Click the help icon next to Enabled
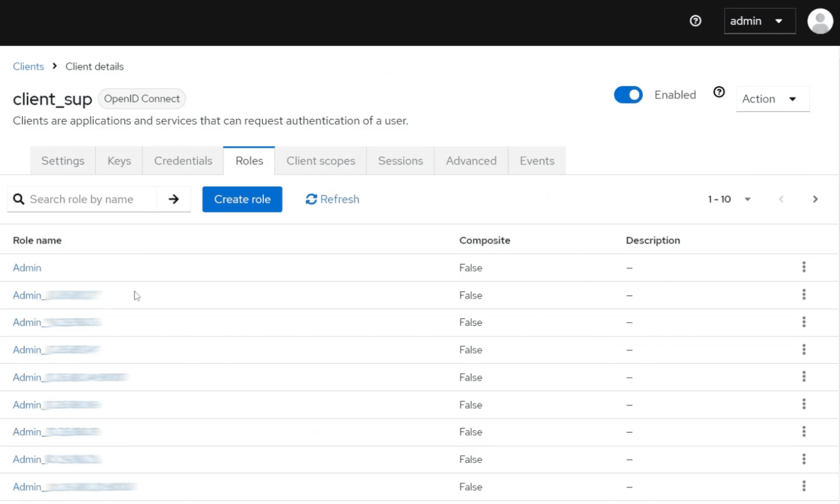840x504 pixels. pyautogui.click(x=719, y=92)
